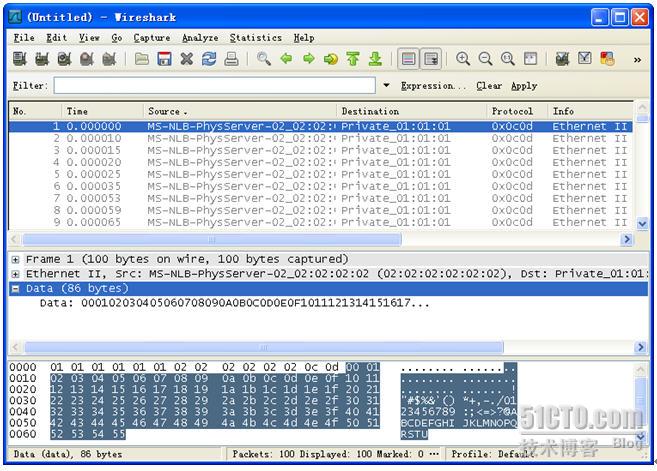Edit coloring rules toolbar icon

[607, 59]
